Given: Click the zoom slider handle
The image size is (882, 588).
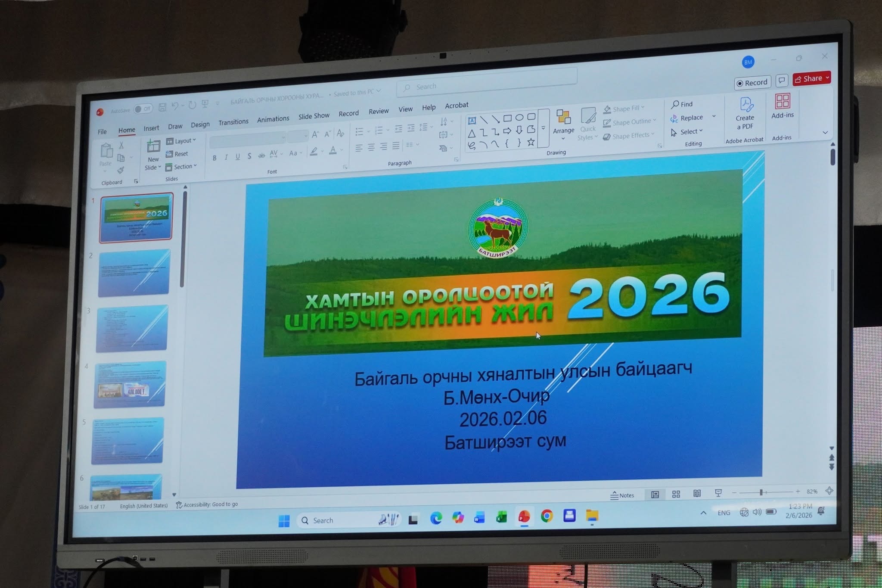Looking at the screenshot, I should (761, 492).
